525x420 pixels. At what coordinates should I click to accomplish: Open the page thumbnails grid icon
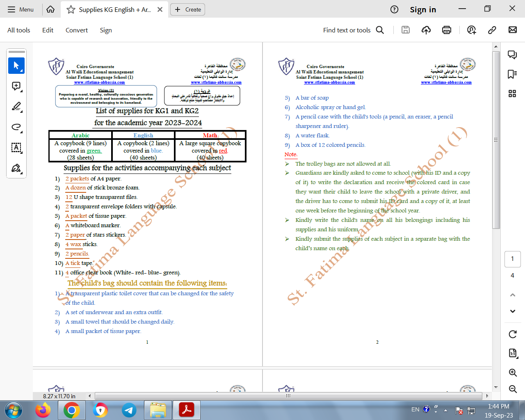[512, 94]
